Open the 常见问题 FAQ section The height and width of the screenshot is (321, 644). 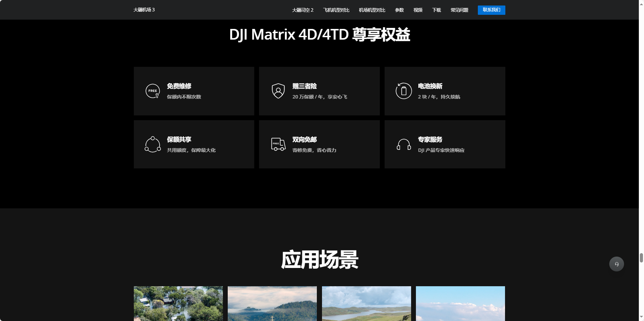pyautogui.click(x=459, y=10)
